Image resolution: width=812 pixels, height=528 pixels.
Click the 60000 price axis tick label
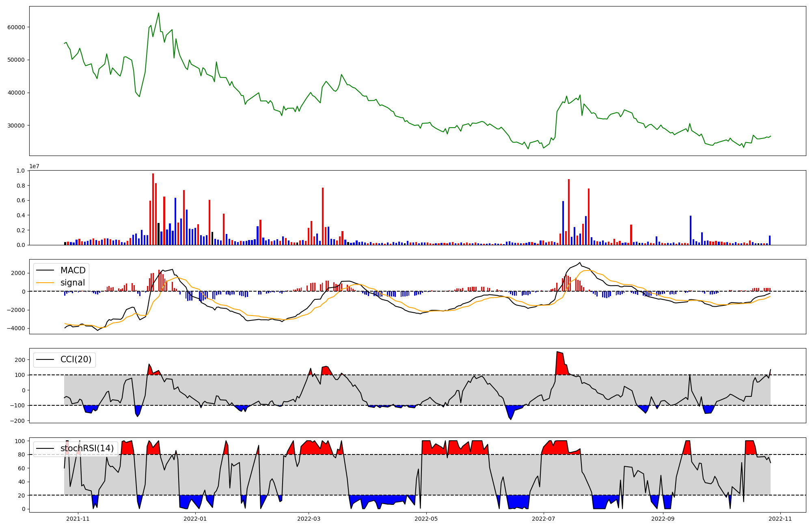16,27
